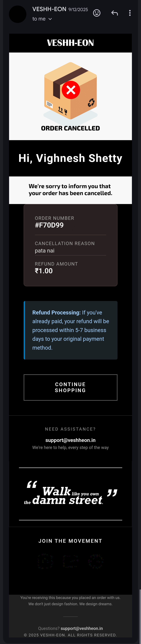Open support@veshheon.in link under Need Assistance

70,440
